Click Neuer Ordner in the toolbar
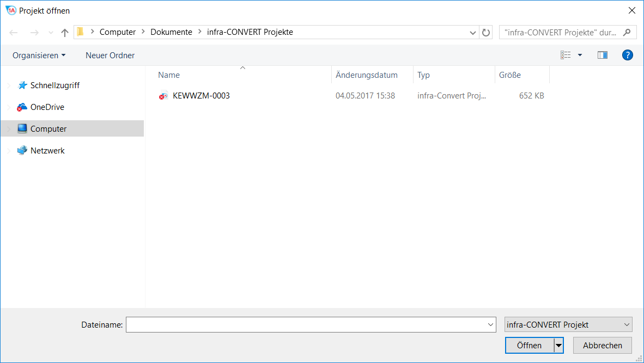This screenshot has height=363, width=644. [x=110, y=56]
